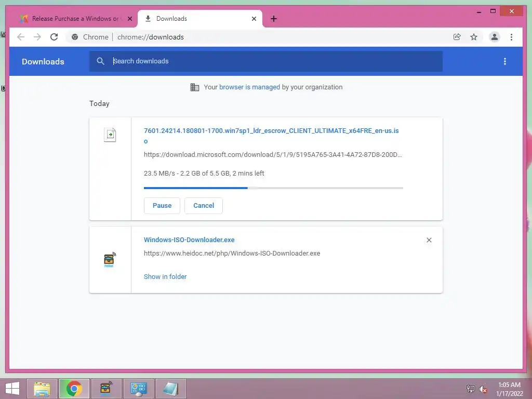
Task: Open the Windows ISO Downloader taskbar icon
Action: pyautogui.click(x=106, y=389)
